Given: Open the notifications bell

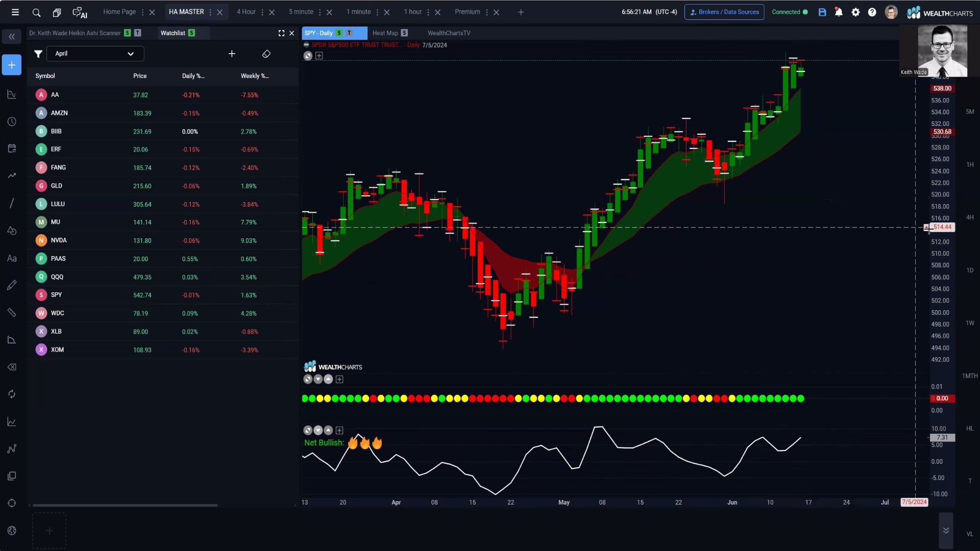Looking at the screenshot, I should [839, 12].
